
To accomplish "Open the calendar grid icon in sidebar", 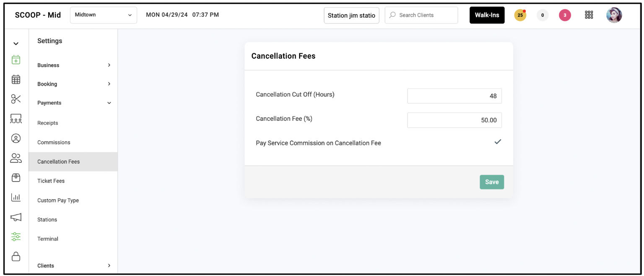I will pos(16,79).
